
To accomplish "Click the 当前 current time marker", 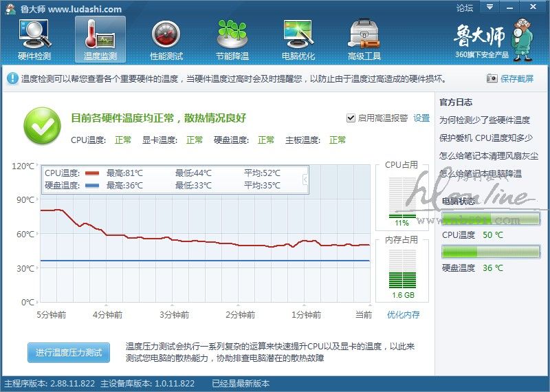I will 364,315.
